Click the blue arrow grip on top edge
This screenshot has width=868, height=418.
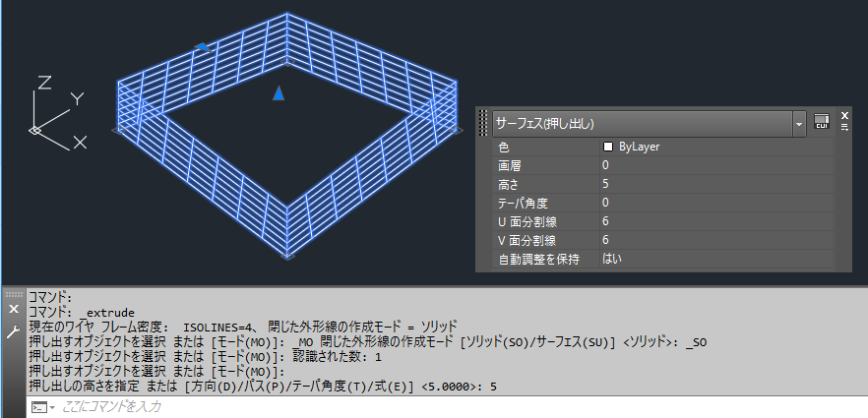point(203,47)
